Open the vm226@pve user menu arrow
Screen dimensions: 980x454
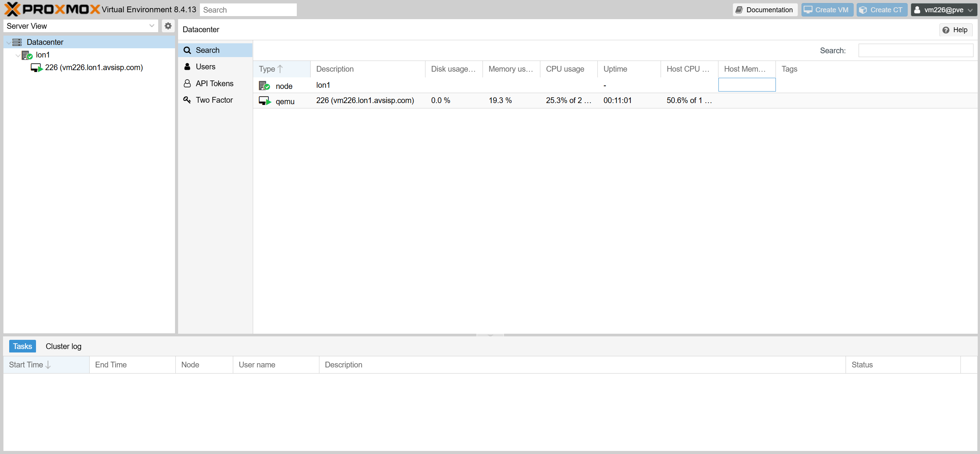coord(970,10)
